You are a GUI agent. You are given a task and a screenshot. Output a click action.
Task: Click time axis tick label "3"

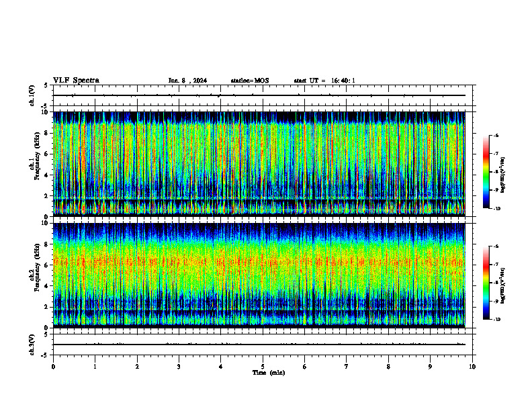[x=179, y=367]
